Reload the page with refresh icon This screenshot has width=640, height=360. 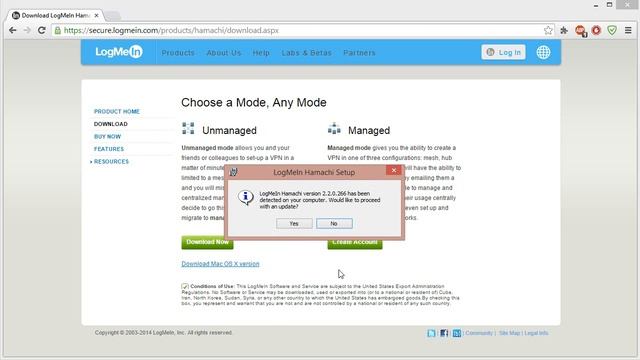(42, 30)
